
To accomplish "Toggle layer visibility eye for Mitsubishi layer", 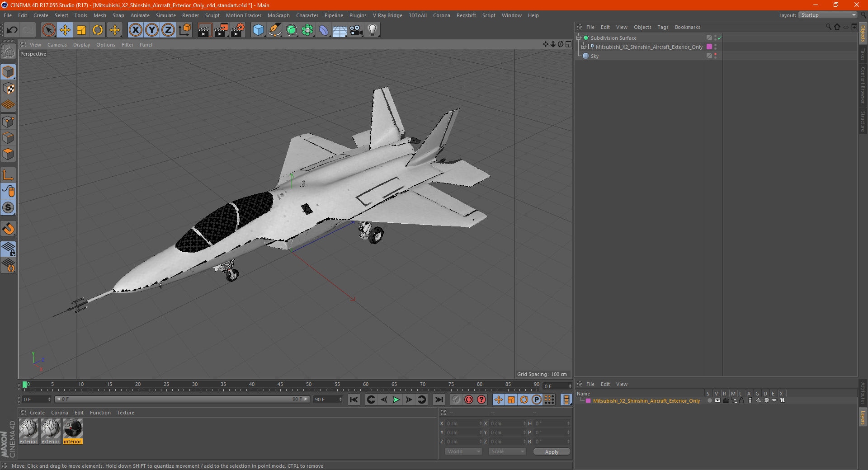I will [x=717, y=400].
